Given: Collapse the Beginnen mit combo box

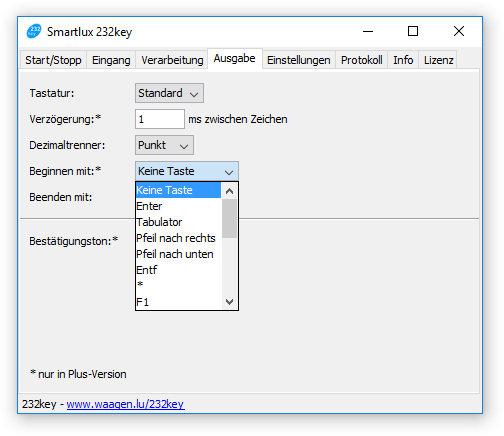Looking at the screenshot, I should (187, 171).
